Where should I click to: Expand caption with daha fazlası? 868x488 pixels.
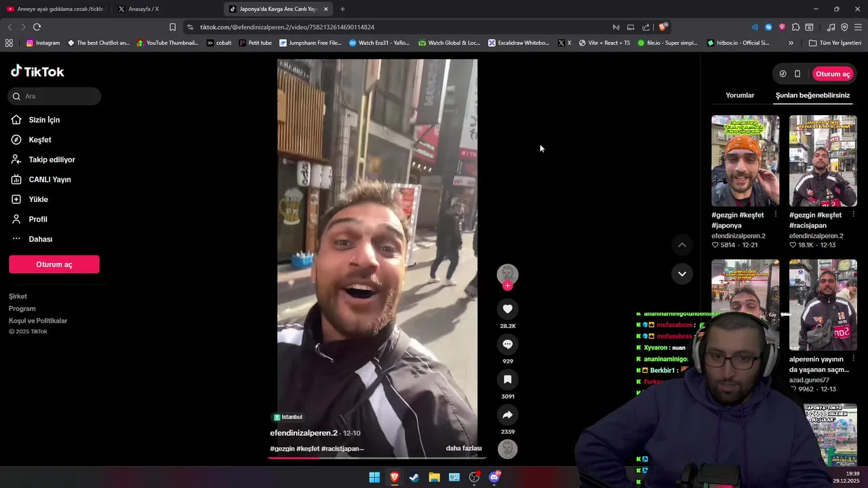464,448
